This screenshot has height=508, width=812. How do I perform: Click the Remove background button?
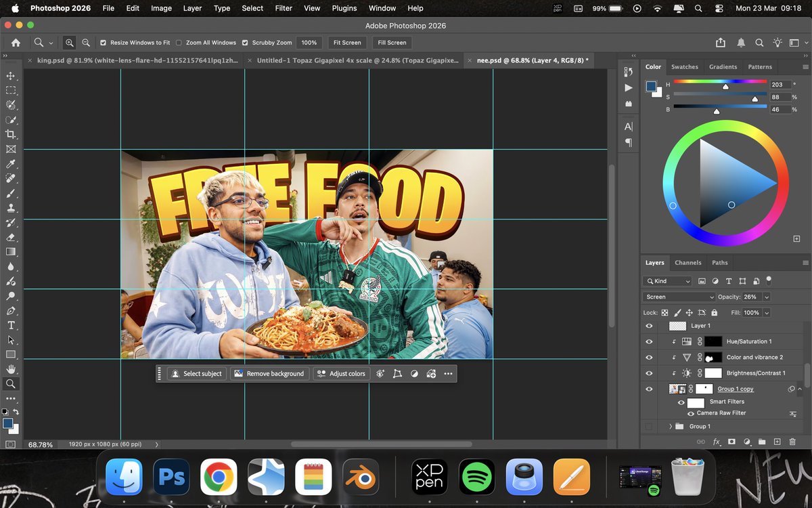pyautogui.click(x=269, y=373)
